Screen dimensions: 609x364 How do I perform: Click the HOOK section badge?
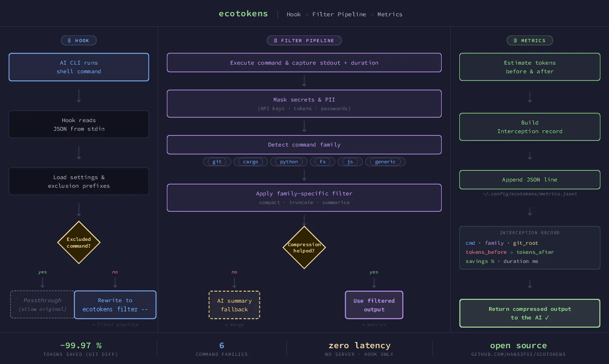79,40
